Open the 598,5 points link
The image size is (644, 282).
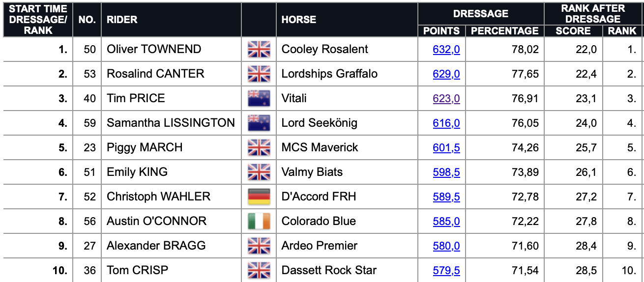pos(446,172)
